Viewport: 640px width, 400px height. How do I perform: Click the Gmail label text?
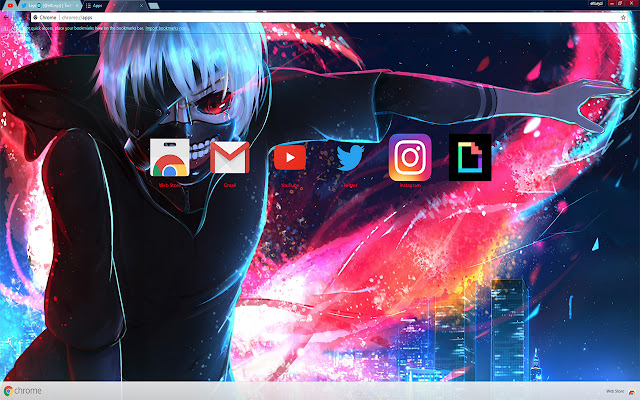coord(230,185)
